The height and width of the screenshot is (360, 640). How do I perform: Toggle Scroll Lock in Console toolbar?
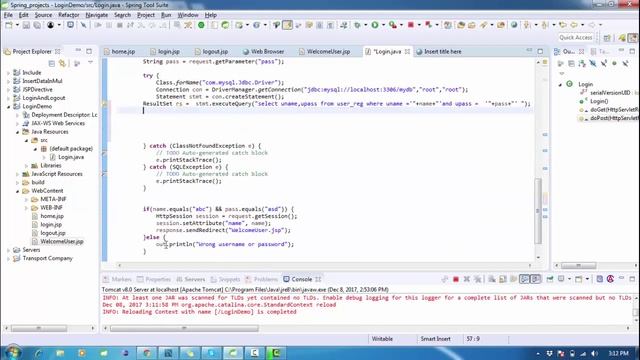click(x=502, y=279)
